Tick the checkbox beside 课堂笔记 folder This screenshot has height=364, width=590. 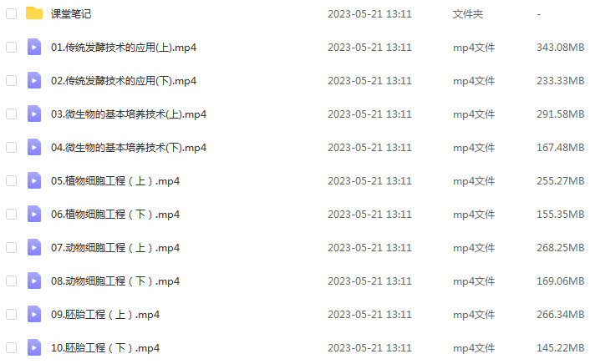pos(12,14)
